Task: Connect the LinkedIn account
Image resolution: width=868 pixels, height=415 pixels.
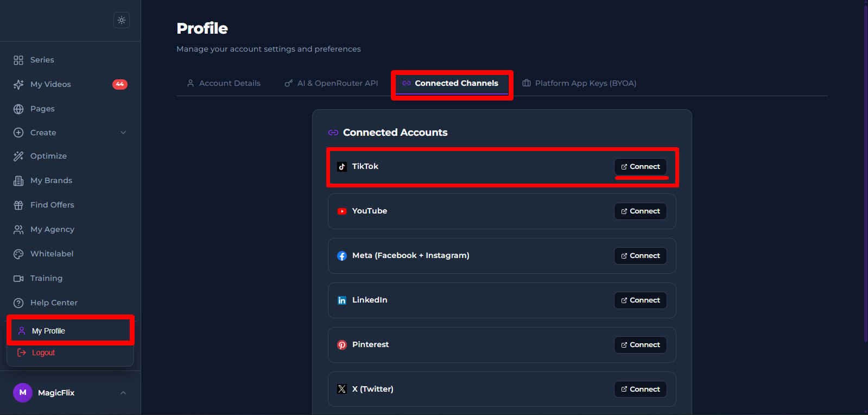Action: 641,300
